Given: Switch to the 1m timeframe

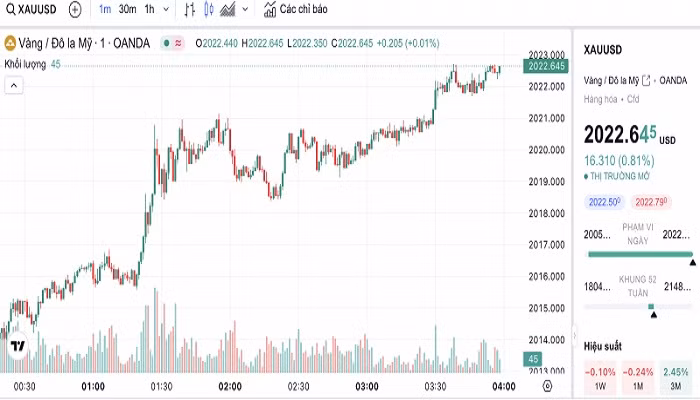Looking at the screenshot, I should click(x=105, y=9).
